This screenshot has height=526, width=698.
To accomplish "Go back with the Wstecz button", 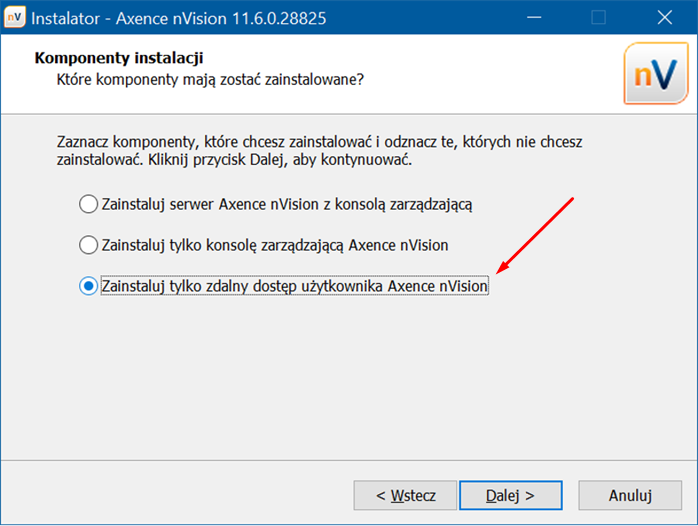I will 405,495.
